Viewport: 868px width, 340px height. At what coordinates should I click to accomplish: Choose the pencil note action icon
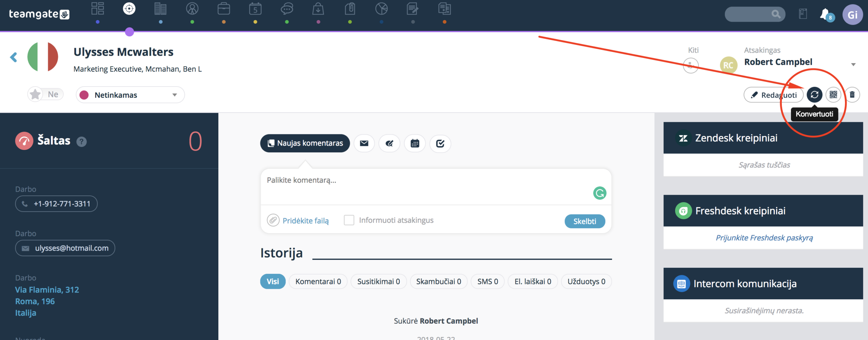(389, 144)
